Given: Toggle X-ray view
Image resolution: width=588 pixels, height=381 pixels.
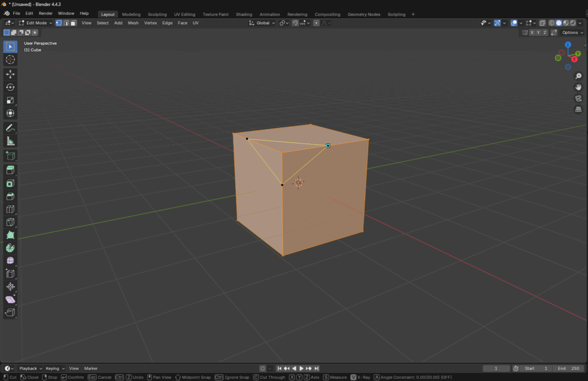Looking at the screenshot, I should (x=542, y=23).
